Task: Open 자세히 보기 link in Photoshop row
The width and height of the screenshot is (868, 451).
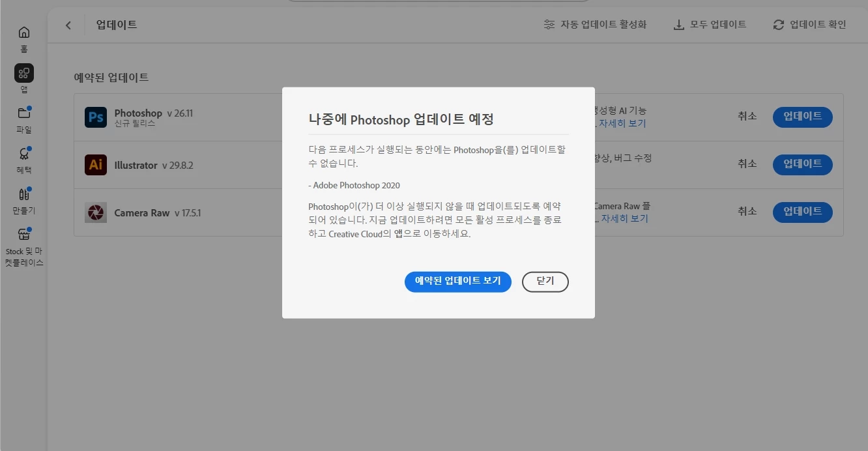Action: tap(622, 123)
